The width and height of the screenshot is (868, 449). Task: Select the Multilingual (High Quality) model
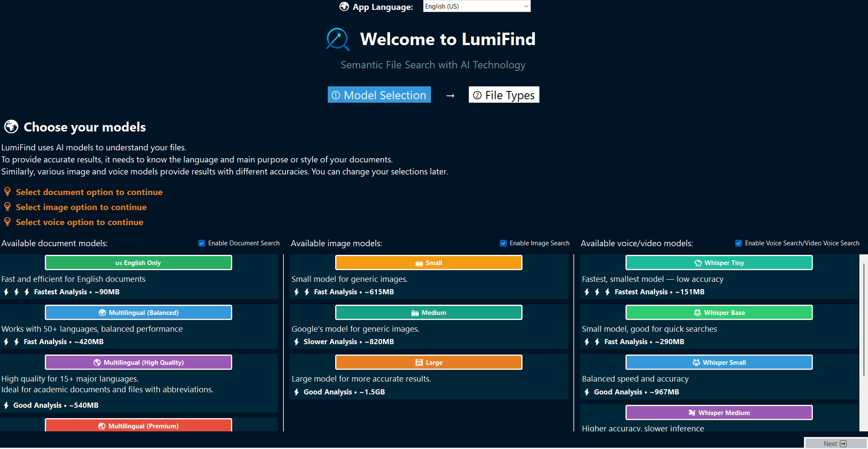[139, 362]
